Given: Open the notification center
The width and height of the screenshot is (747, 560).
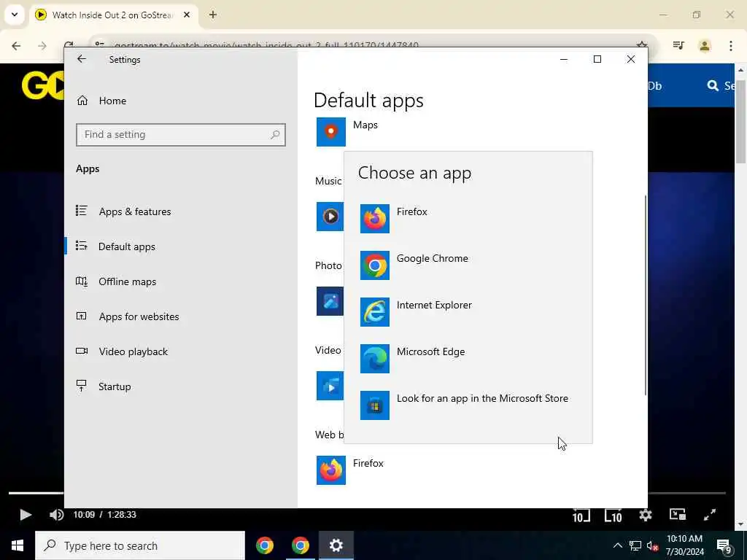Looking at the screenshot, I should 724,545.
